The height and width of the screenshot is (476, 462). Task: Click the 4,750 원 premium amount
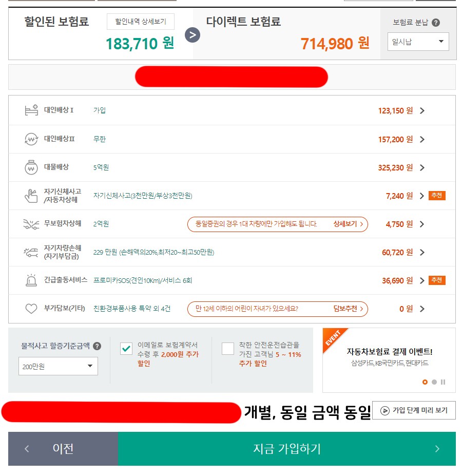click(399, 224)
